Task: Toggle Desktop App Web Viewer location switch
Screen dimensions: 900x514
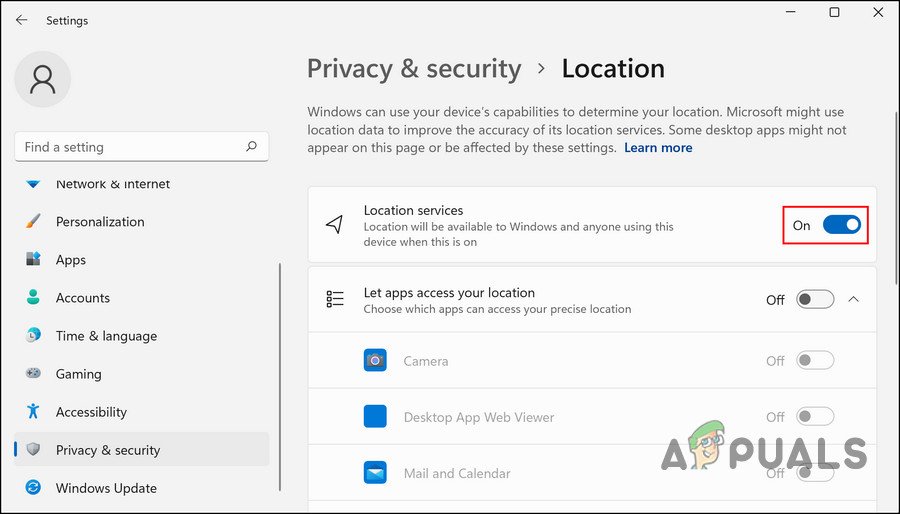Action: (815, 416)
